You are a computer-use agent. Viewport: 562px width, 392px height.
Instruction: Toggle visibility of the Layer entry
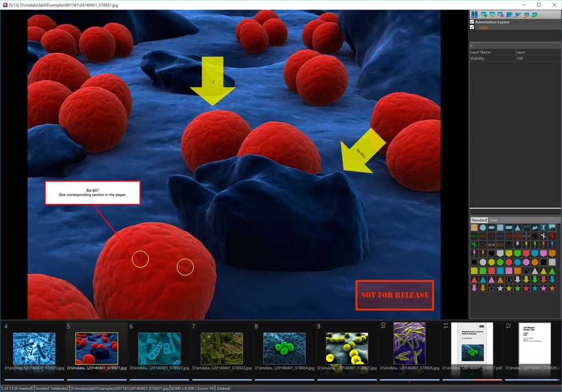(471, 27)
